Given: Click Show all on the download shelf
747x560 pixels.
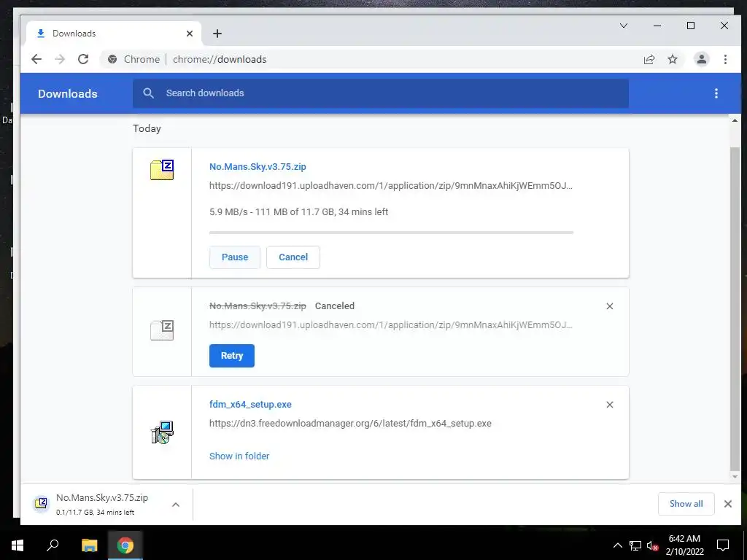Looking at the screenshot, I should (686, 504).
